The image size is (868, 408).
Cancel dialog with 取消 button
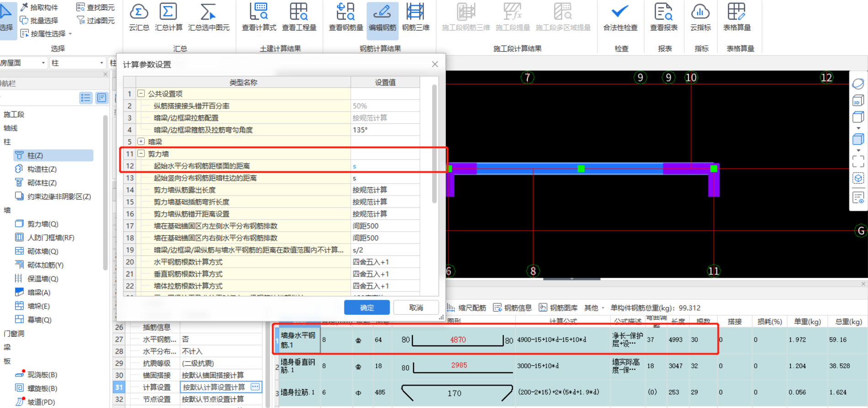(x=416, y=307)
